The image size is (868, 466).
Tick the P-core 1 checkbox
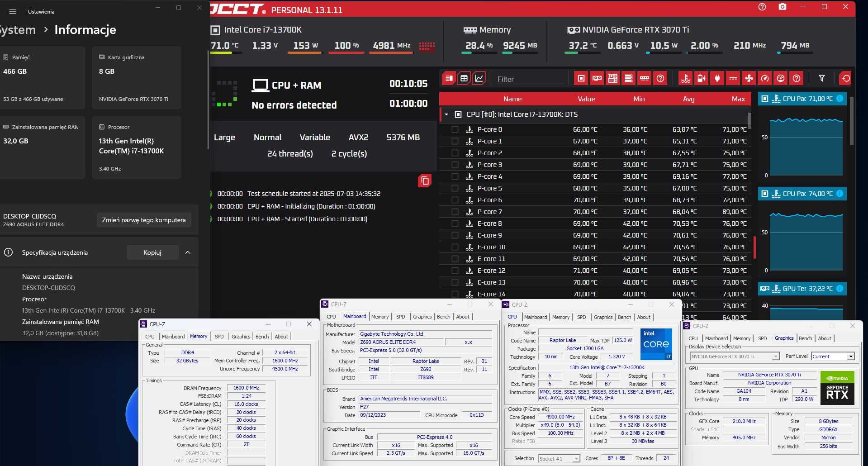[455, 141]
